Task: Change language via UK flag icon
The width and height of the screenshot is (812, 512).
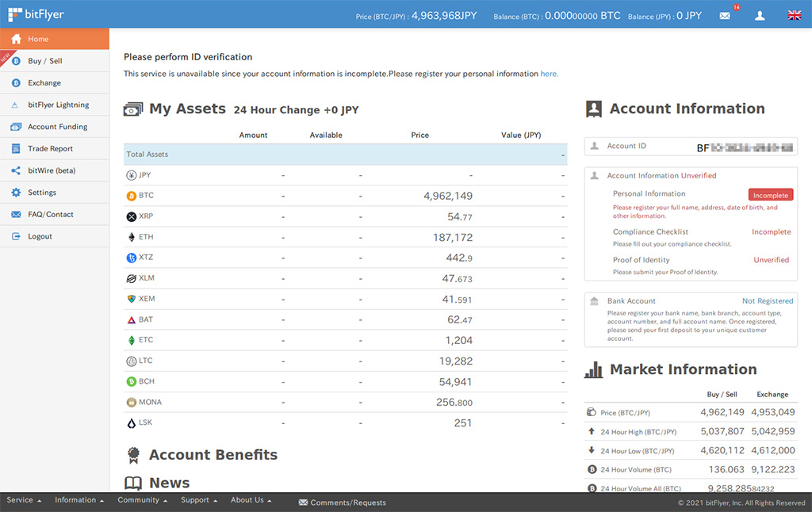Action: [x=795, y=15]
